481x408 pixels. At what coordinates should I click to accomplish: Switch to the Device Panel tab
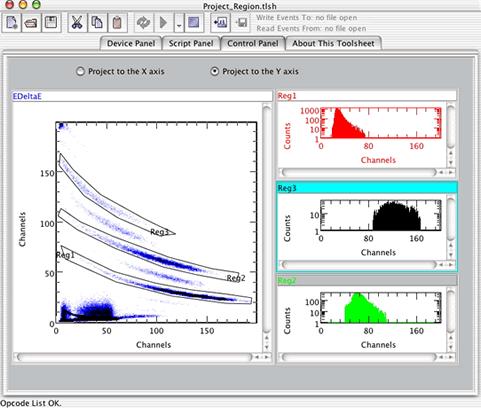click(x=131, y=44)
